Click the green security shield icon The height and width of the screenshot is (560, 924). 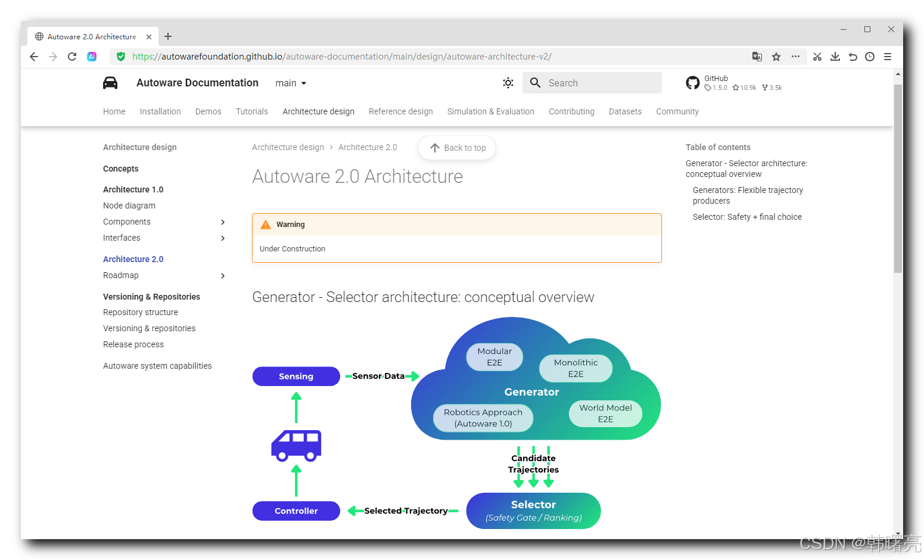pyautogui.click(x=121, y=57)
